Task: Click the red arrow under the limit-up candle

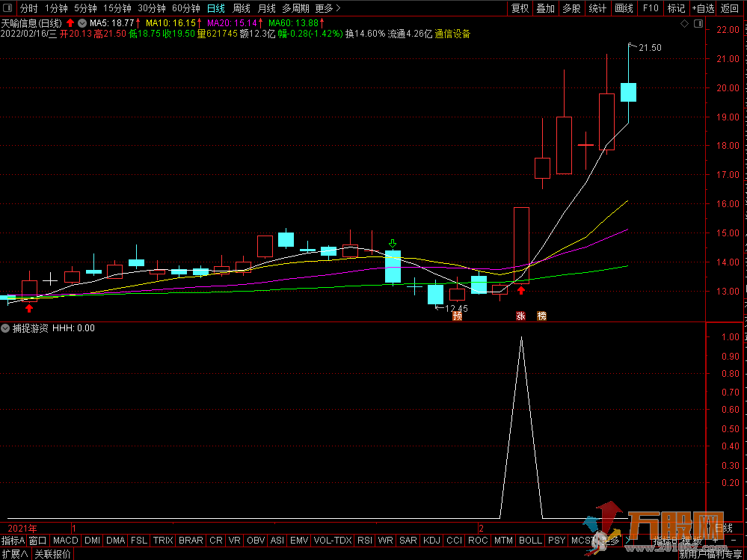Action: point(520,289)
